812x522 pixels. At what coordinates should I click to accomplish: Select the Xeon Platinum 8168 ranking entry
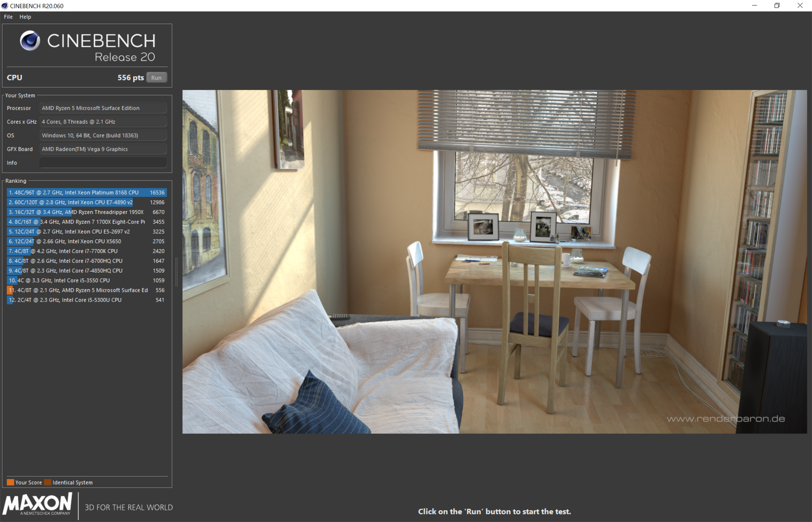pyautogui.click(x=86, y=192)
